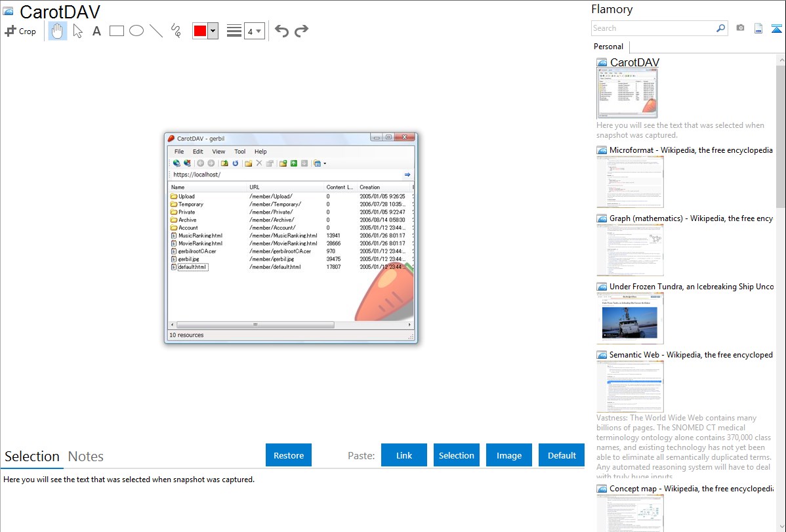The image size is (786, 532).
Task: Click the Graph (mathematics) title text
Action: [692, 218]
